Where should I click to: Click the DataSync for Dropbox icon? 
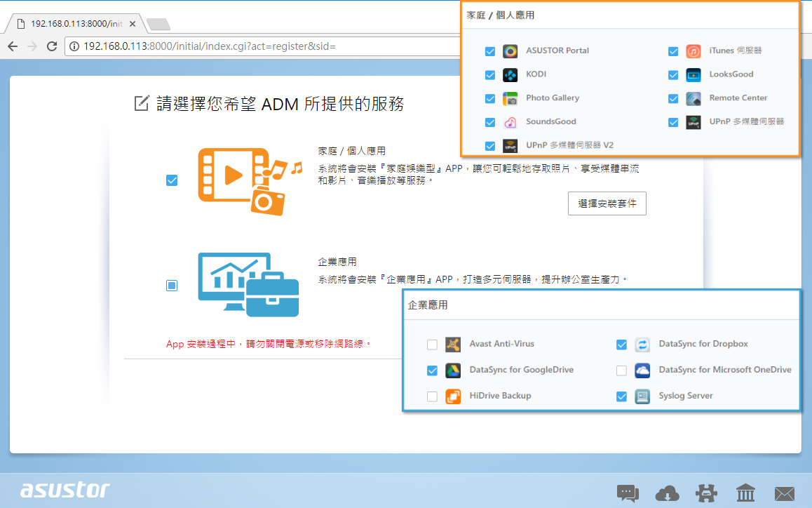click(x=643, y=345)
